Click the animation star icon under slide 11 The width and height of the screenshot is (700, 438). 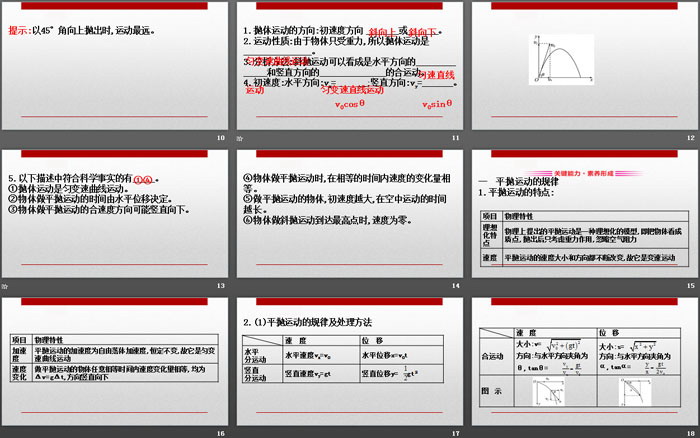tap(240, 138)
